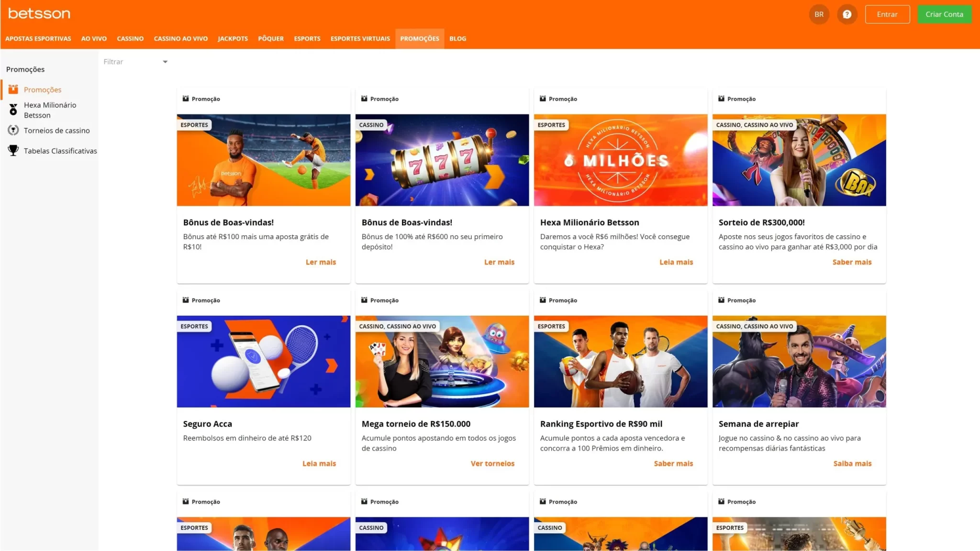
Task: Open Cassino Ao Vivo menu item
Action: pos(181,39)
